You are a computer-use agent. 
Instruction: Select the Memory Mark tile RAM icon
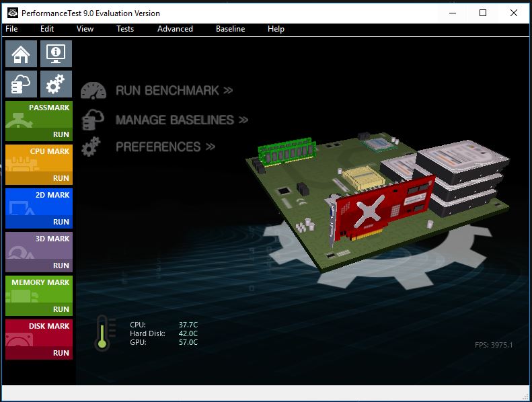[x=21, y=296]
